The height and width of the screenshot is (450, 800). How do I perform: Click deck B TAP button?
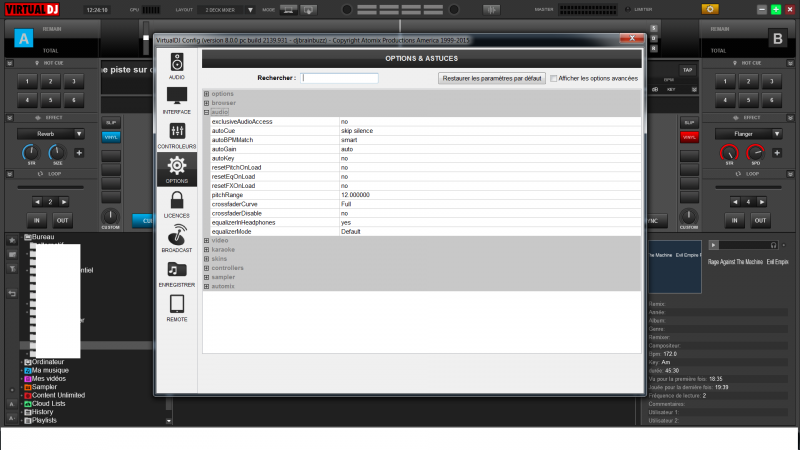[x=687, y=70]
